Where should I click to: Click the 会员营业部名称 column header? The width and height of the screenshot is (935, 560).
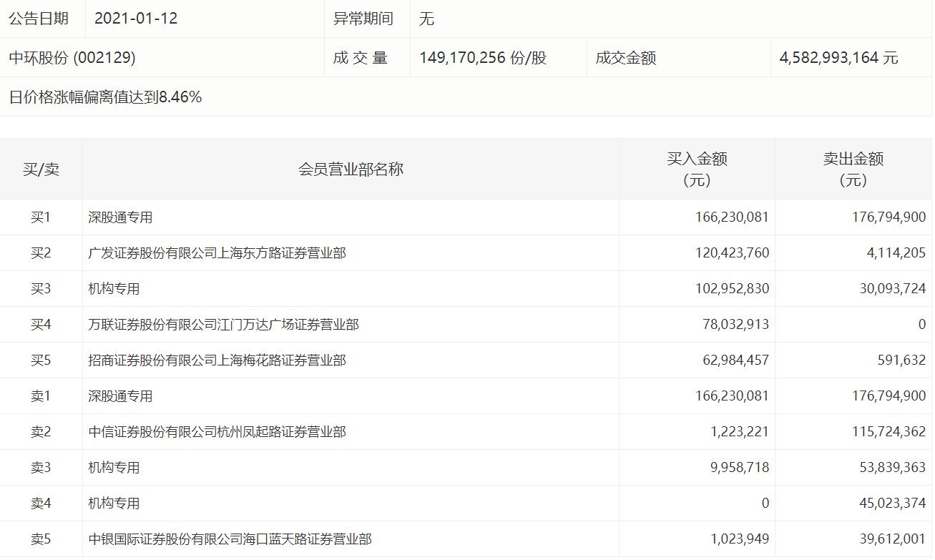point(351,170)
